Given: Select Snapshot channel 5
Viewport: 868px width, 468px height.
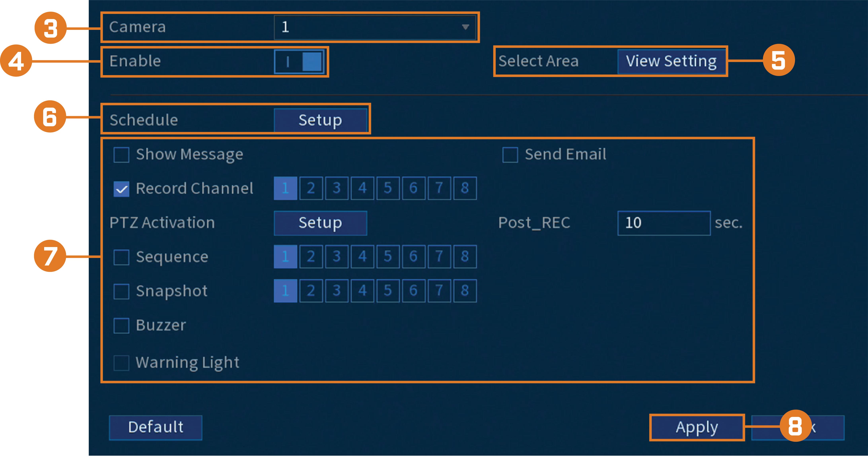Looking at the screenshot, I should coord(388,291).
